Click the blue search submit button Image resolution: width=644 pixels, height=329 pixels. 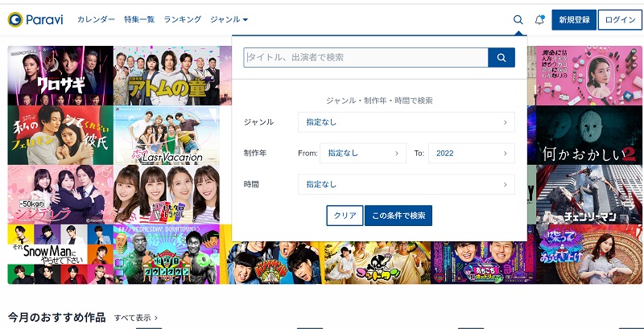[x=501, y=57]
